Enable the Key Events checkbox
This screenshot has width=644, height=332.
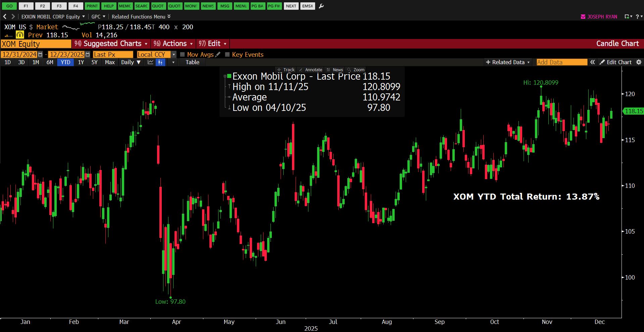click(x=228, y=54)
